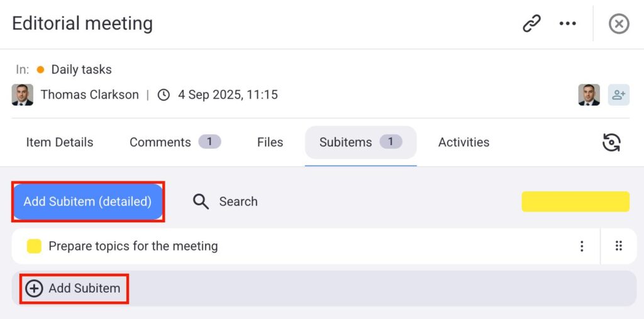Viewport: 644px width, 319px height.
Task: Click the add assignee person icon
Action: [618, 95]
